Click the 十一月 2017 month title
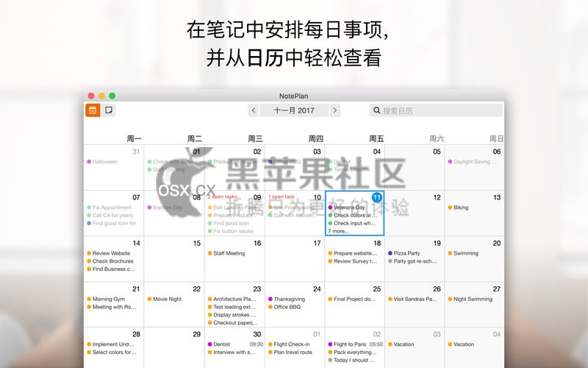Viewport: 588px width, 368px height. (294, 110)
